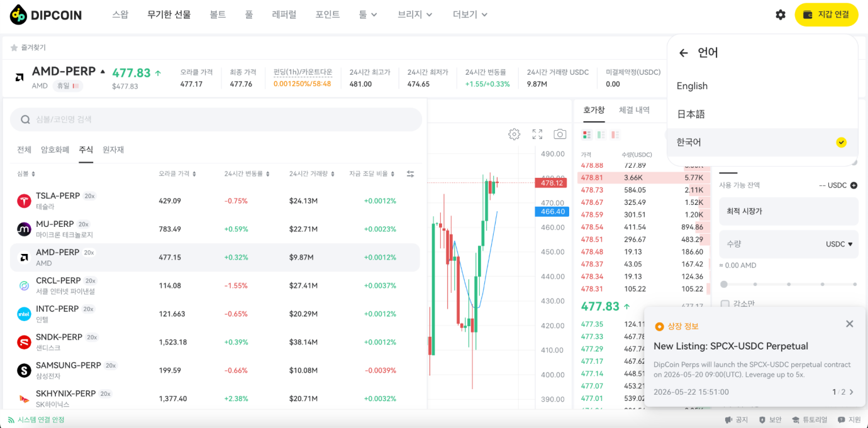The width and height of the screenshot is (868, 428).
Task: Click in the 최적 시장가 price field
Action: 789,211
